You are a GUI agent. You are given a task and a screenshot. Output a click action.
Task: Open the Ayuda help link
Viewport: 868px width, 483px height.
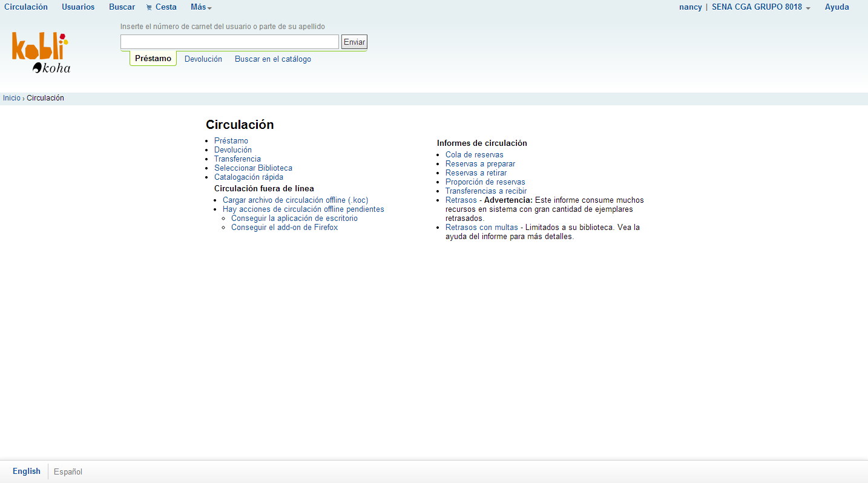pyautogui.click(x=837, y=7)
